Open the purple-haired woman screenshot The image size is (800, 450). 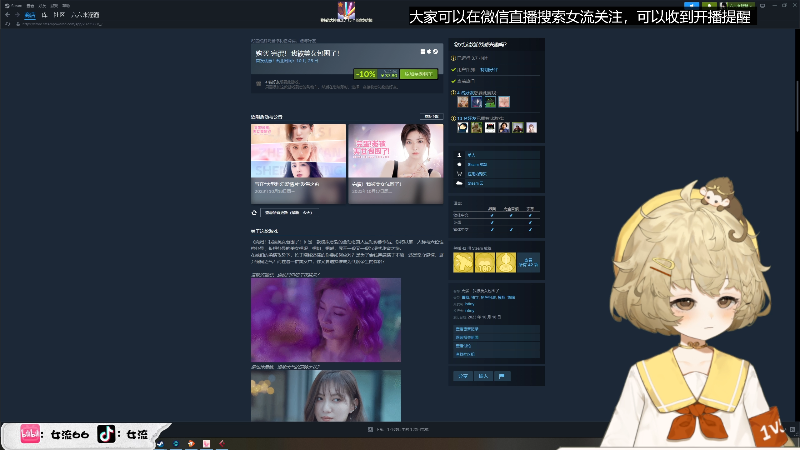click(x=326, y=320)
